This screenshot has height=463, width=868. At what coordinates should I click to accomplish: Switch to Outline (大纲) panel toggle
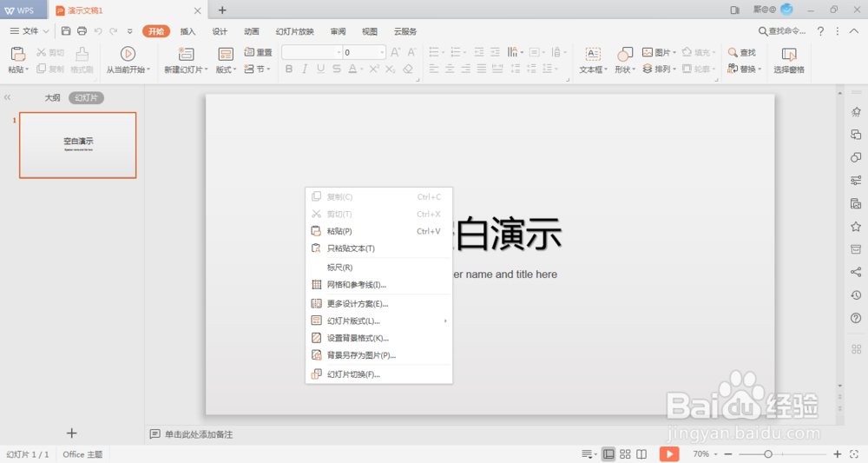tap(53, 97)
